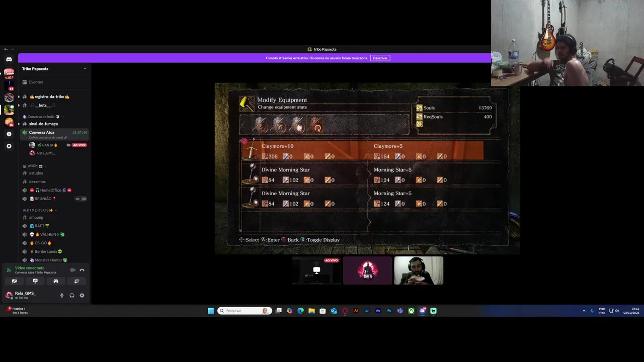Open Discord user settings gear

pyautogui.click(x=82, y=296)
